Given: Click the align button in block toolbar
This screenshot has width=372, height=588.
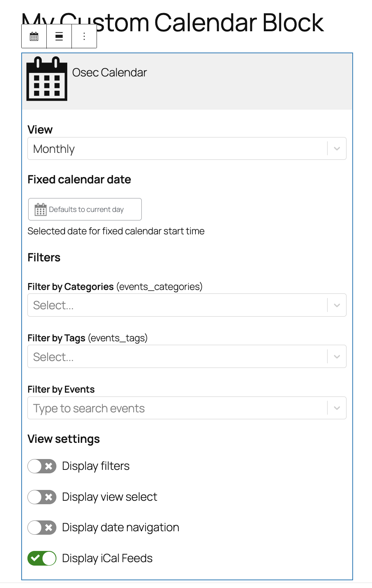Looking at the screenshot, I should point(59,36).
